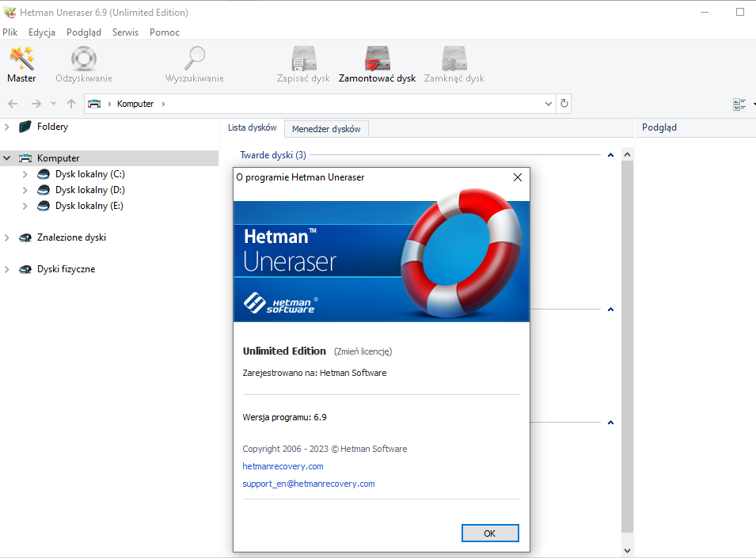756x558 pixels.
Task: Click scrollbar up arrow in disk list
Action: point(627,154)
